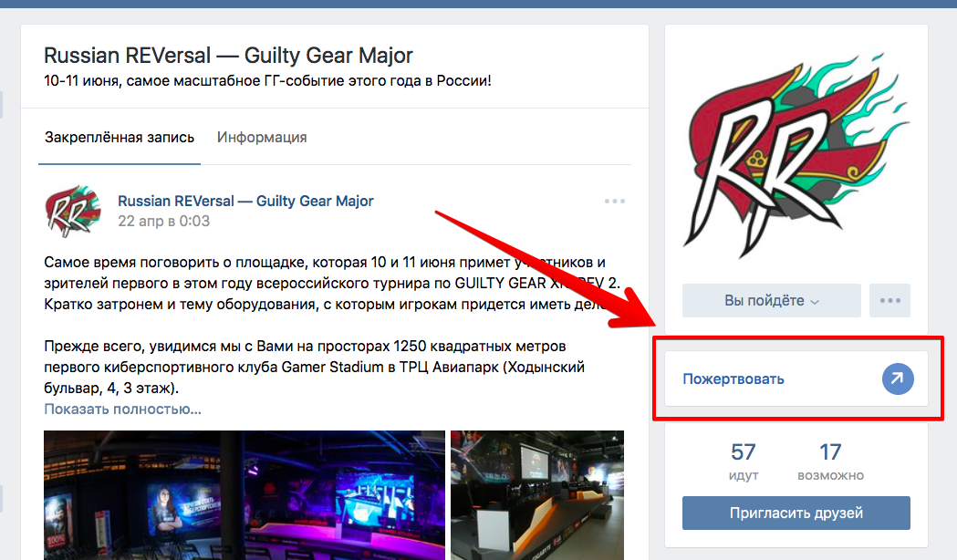
Task: Click the Пожертвовать donation link
Action: [x=733, y=379]
